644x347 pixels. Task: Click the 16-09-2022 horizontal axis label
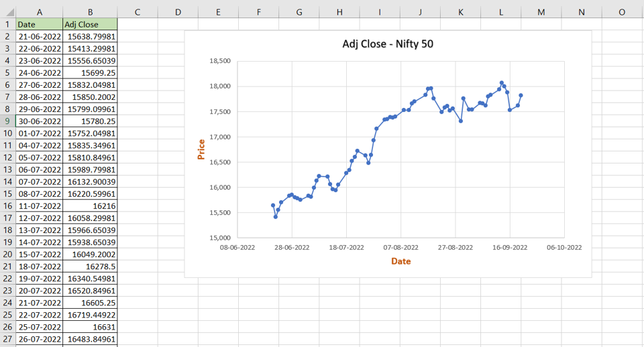point(510,247)
